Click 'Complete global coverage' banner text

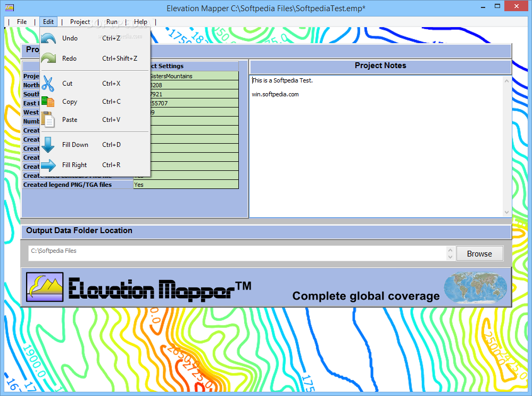click(x=366, y=296)
